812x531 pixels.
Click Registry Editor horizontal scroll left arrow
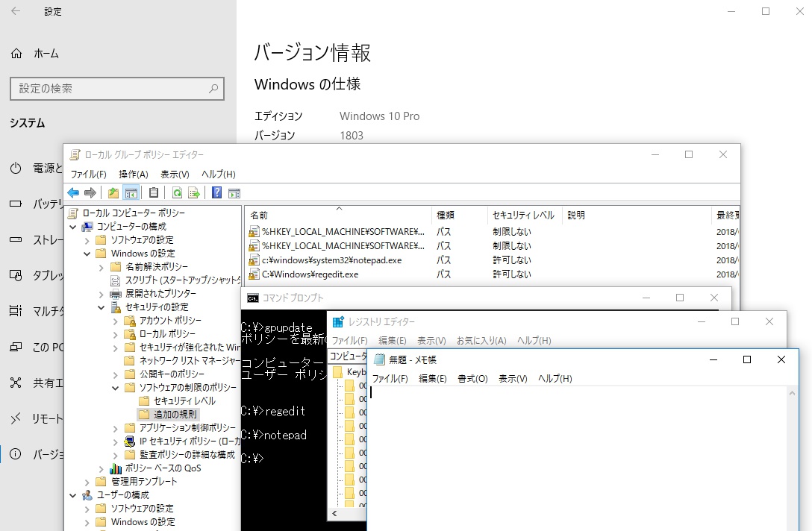coord(334,513)
